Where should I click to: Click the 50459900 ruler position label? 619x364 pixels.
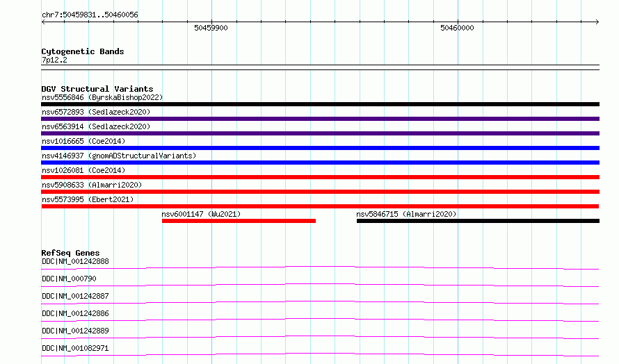click(211, 28)
